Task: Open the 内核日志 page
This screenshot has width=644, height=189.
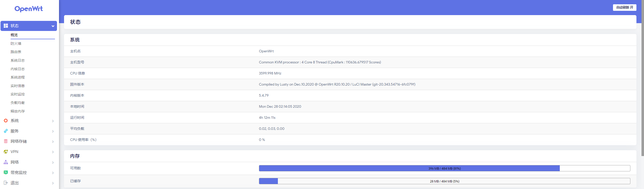Action: [x=18, y=69]
